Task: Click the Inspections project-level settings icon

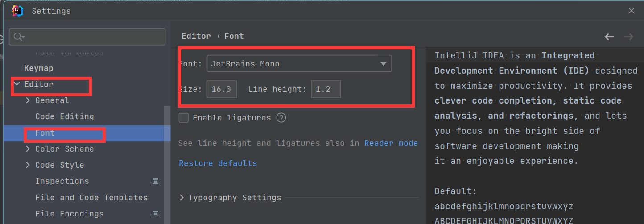Action: 156,181
